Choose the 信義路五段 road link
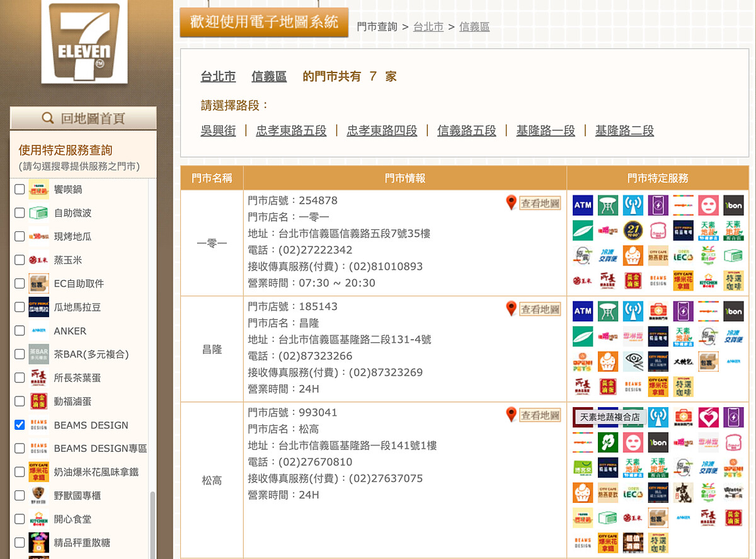The width and height of the screenshot is (756, 559). (467, 130)
